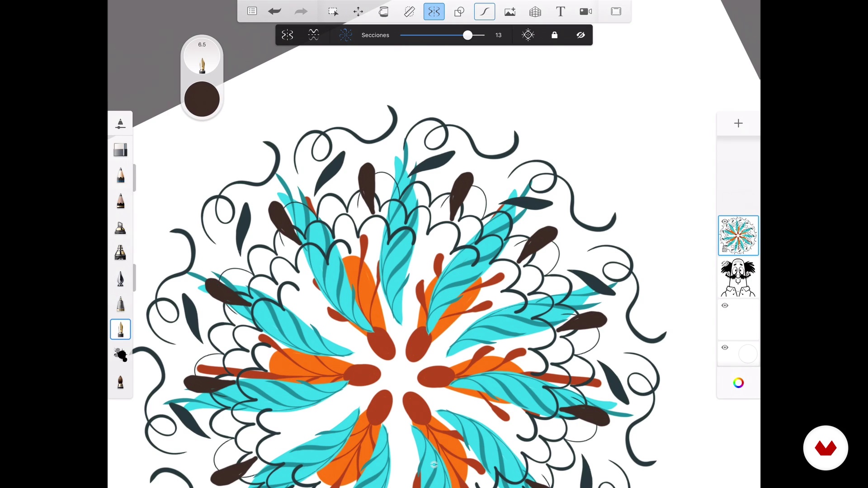Open the dark brown color puck
868x488 pixels.
coord(202,99)
